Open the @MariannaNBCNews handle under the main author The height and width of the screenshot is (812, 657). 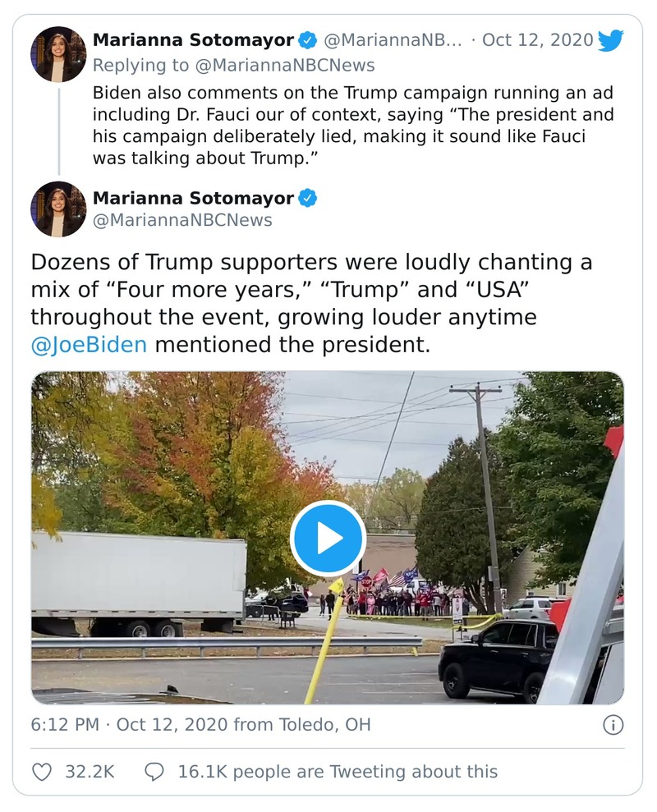pos(182,220)
